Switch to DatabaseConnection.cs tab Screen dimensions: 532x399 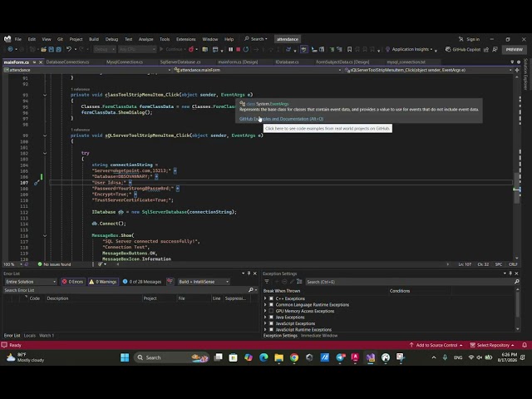pos(68,62)
